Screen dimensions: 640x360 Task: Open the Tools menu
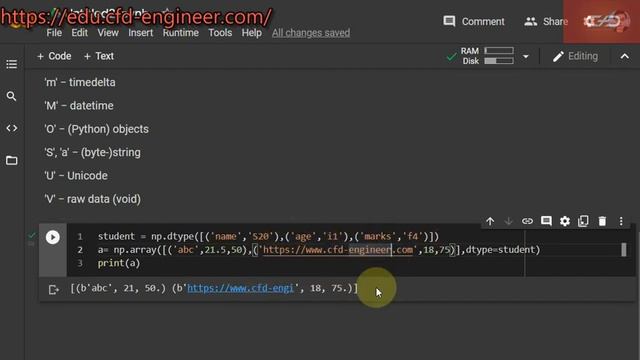[220, 33]
